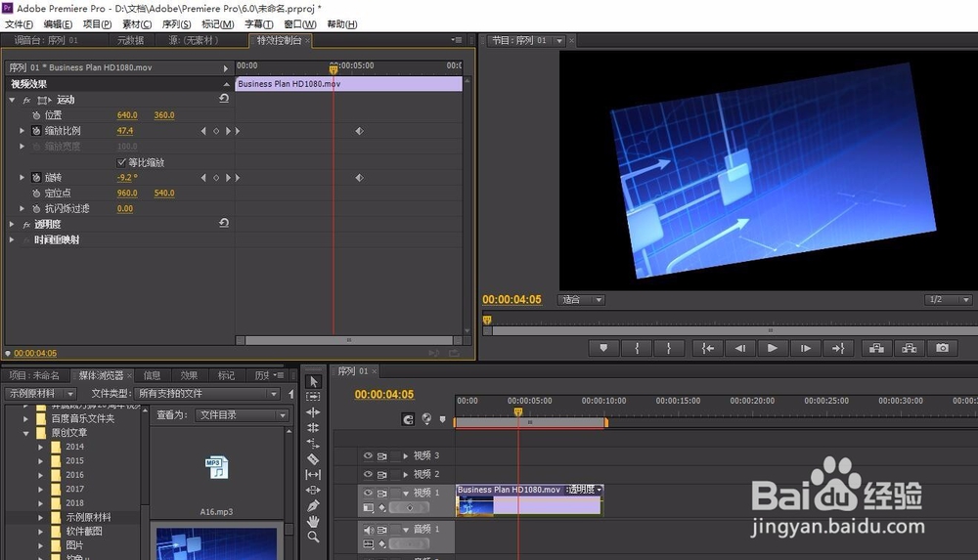Go to Out point button
The height and width of the screenshot is (560, 978).
838,348
